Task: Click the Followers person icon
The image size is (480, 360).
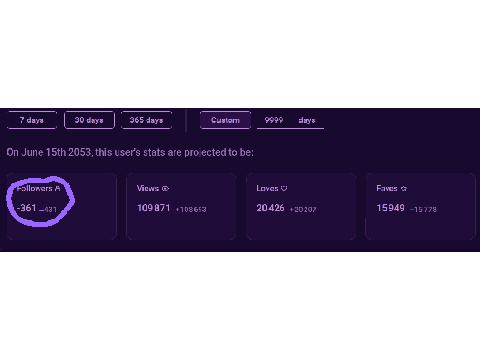Action: [x=57, y=188]
